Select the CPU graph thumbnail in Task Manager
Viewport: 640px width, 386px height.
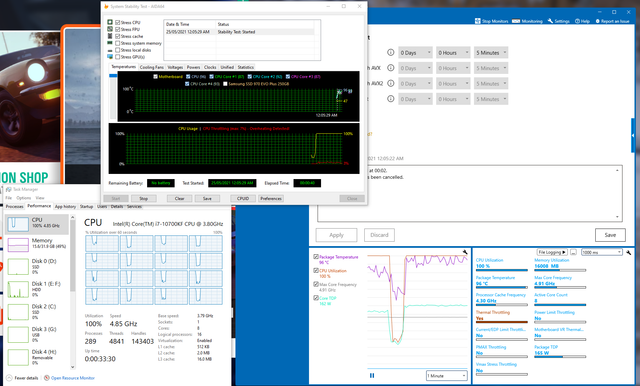18,224
